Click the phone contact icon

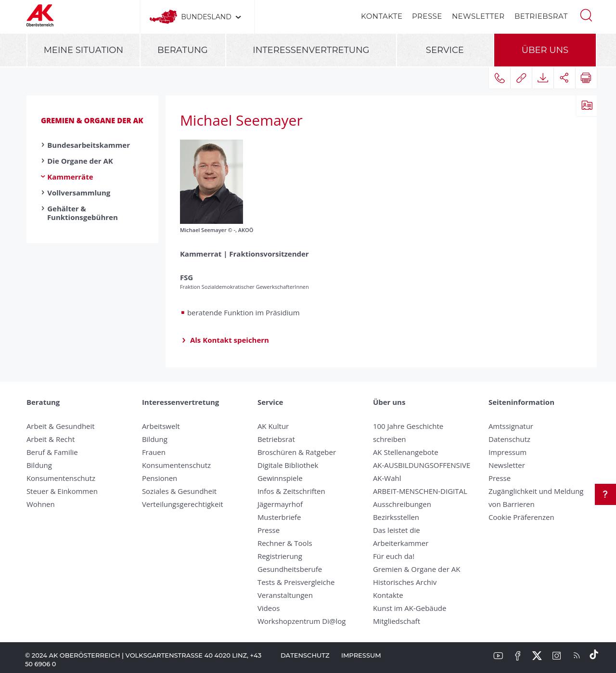point(500,78)
